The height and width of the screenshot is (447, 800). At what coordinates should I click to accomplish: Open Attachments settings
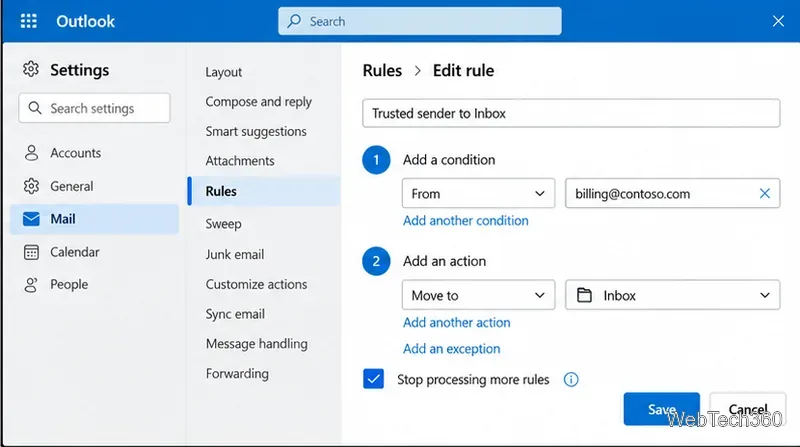[240, 161]
